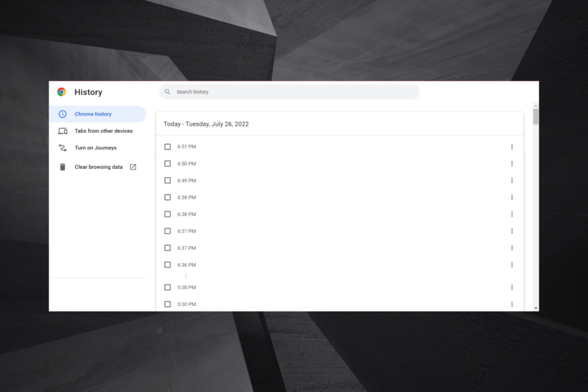Open the Chrome history section
The image size is (588, 392).
[98, 114]
